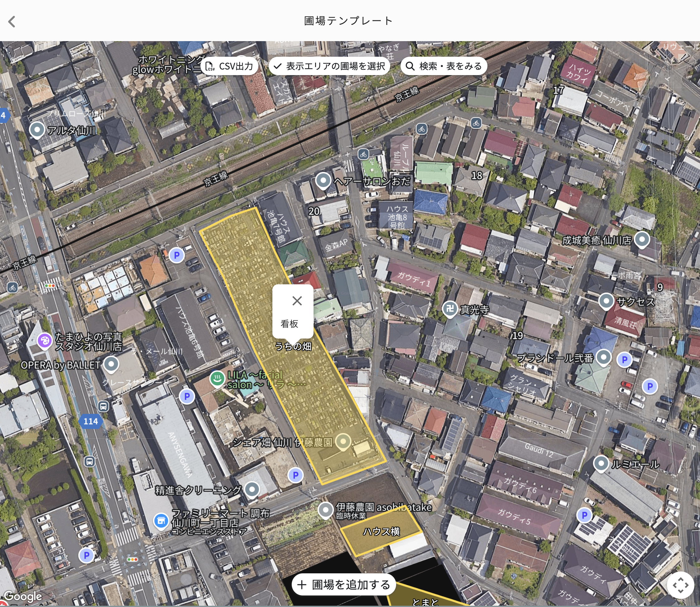Click the parking marker below LILA salon

(187, 396)
